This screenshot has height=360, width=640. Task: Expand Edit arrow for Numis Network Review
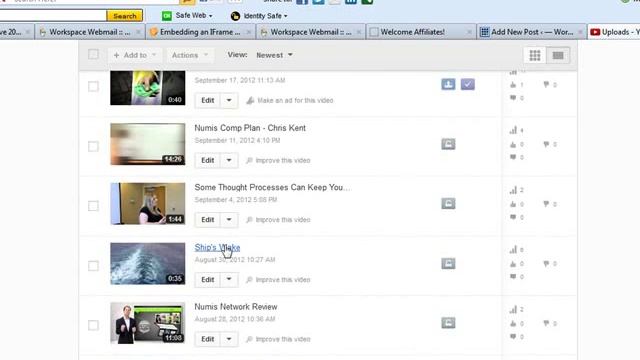(x=229, y=339)
